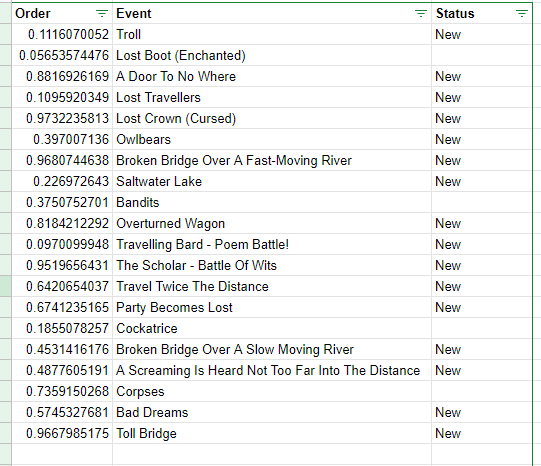
Task: Click the Saltwater Lake cell
Action: [272, 181]
